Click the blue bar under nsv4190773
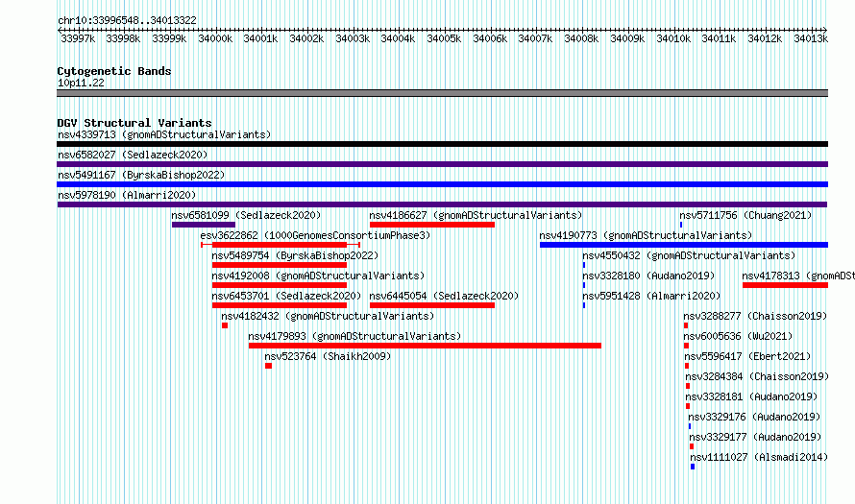 (684, 245)
